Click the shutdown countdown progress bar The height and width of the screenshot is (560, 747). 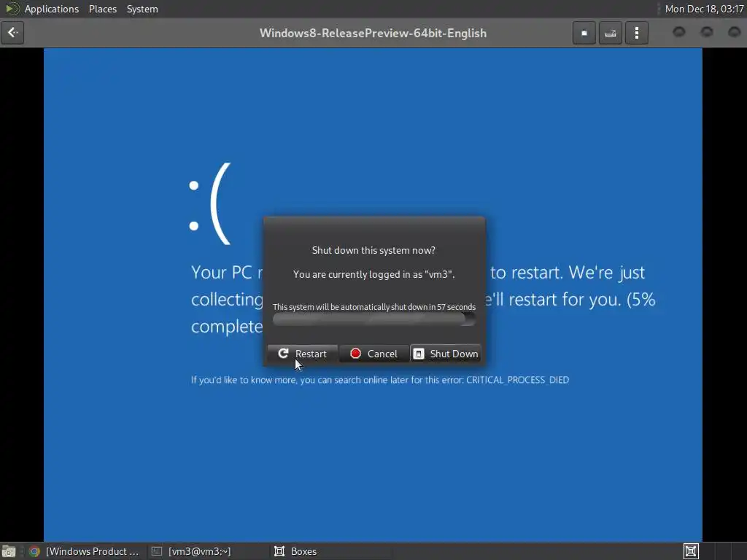click(374, 319)
